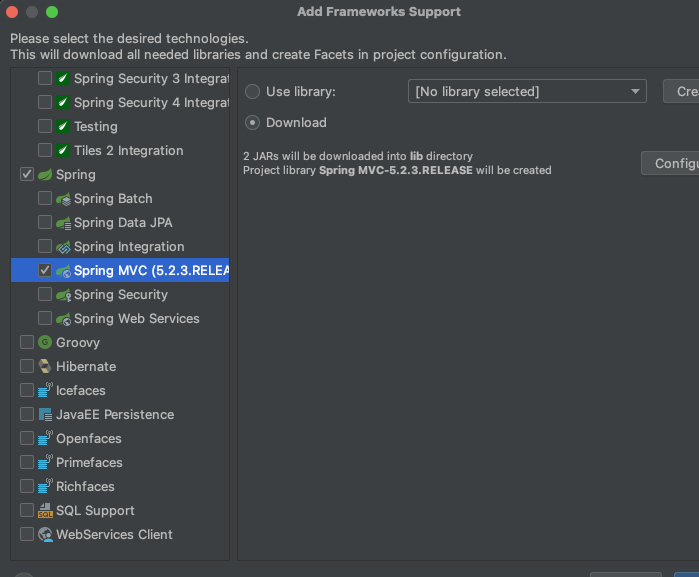Tick the WebServices Client checkbox
699x577 pixels.
(x=27, y=534)
